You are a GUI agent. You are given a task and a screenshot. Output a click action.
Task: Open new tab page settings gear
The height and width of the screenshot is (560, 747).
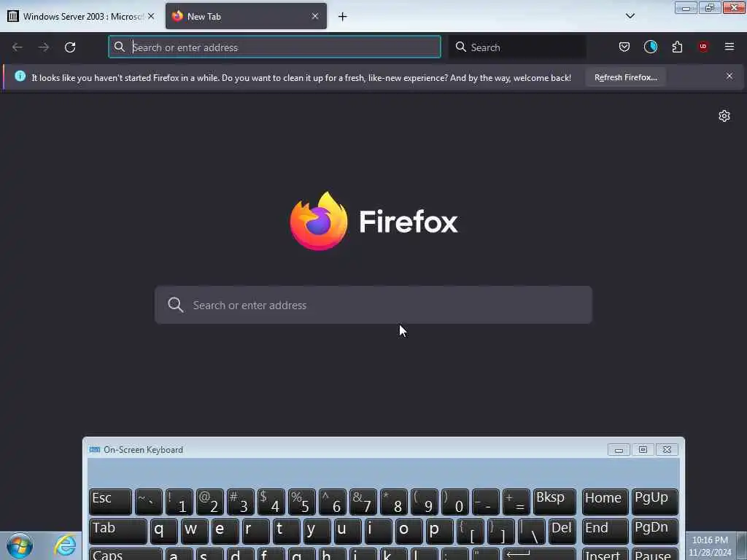click(x=724, y=116)
